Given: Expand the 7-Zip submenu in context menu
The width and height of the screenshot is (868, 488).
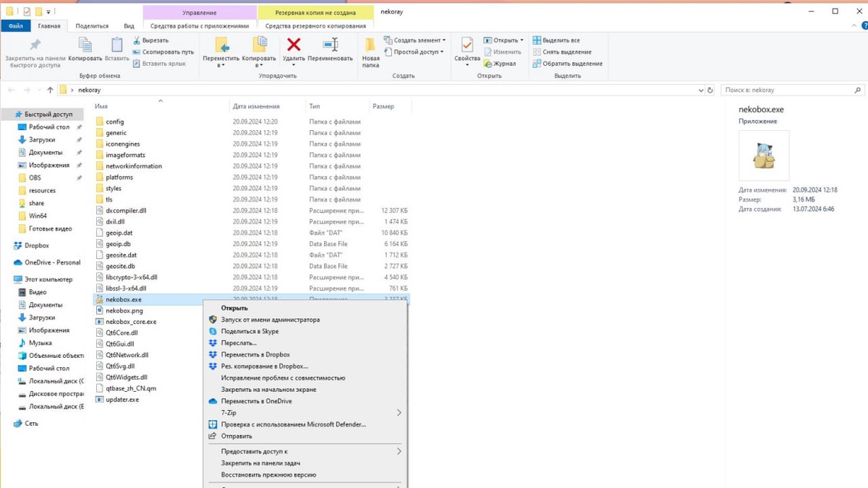Looking at the screenshot, I should pos(398,413).
